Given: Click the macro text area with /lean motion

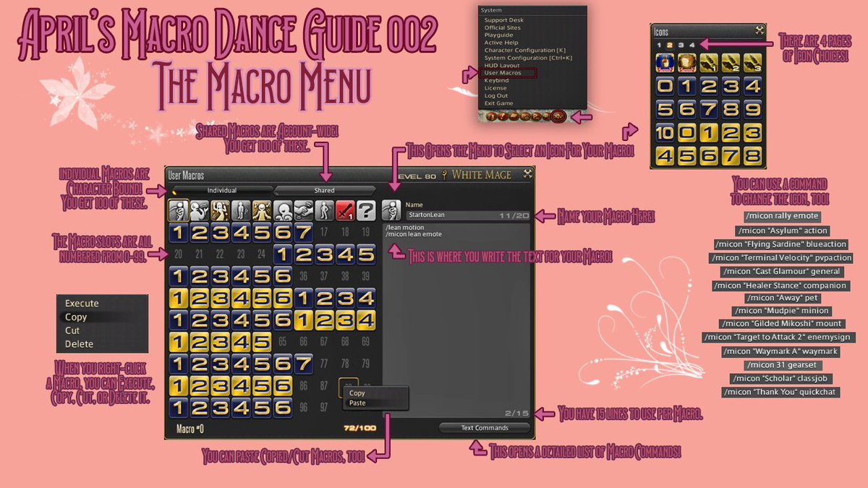Looking at the screenshot, I should point(456,322).
